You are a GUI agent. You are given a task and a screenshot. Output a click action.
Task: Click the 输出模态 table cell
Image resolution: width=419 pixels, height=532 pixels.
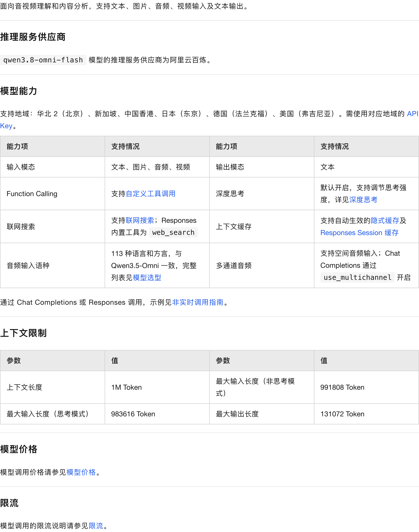(x=262, y=167)
